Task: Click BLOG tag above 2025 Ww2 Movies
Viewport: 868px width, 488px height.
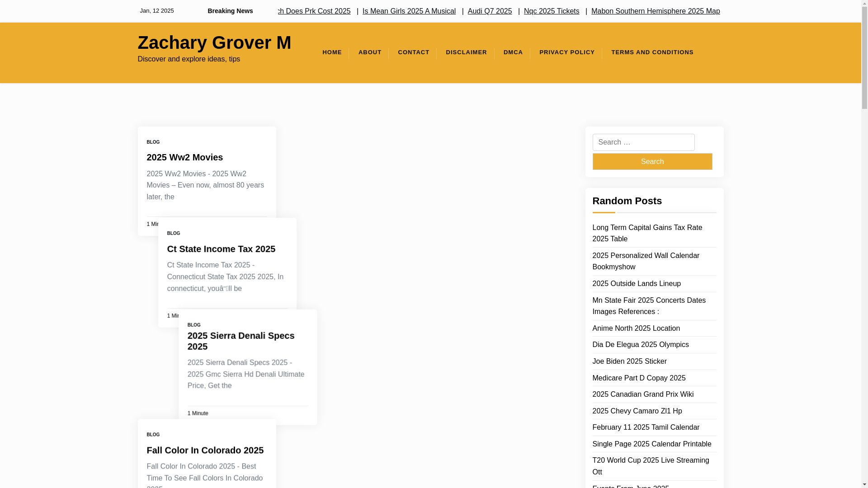Action: [153, 142]
